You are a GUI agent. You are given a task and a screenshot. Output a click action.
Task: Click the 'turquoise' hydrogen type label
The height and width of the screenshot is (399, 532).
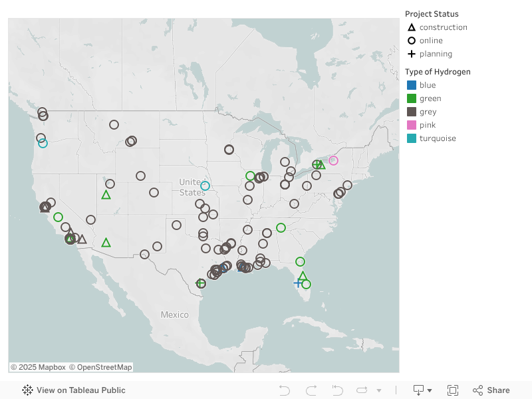pyautogui.click(x=438, y=138)
